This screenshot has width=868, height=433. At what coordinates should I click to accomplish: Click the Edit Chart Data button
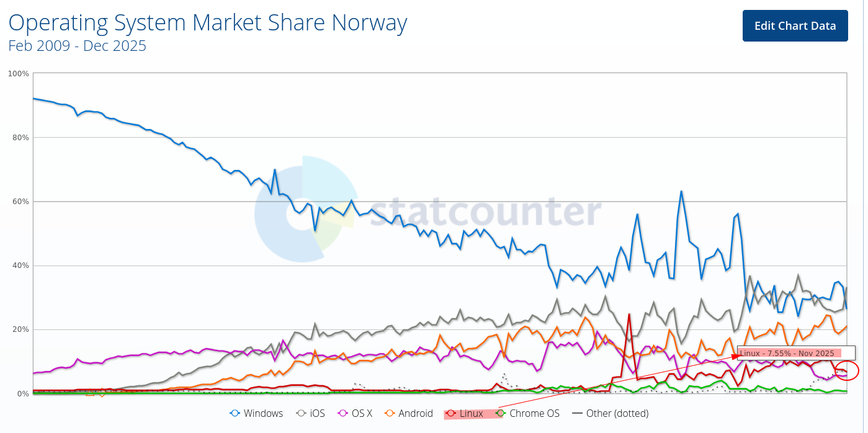[795, 26]
